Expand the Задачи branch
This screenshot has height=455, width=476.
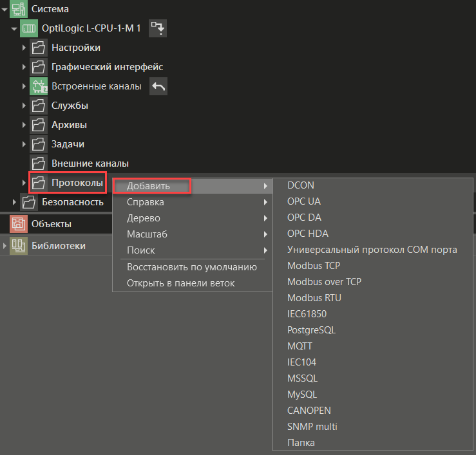pyautogui.click(x=24, y=144)
